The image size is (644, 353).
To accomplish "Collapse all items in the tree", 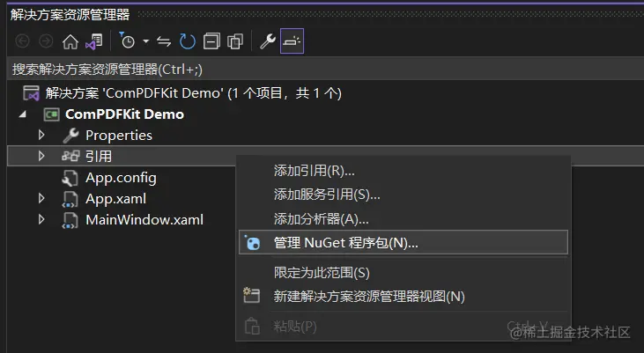I will 211,41.
